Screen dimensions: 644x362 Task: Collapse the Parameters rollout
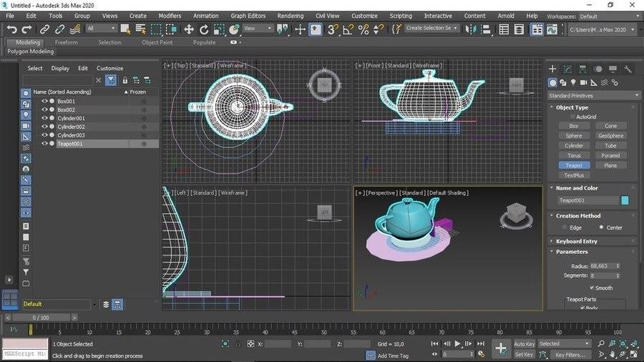pyautogui.click(x=552, y=252)
